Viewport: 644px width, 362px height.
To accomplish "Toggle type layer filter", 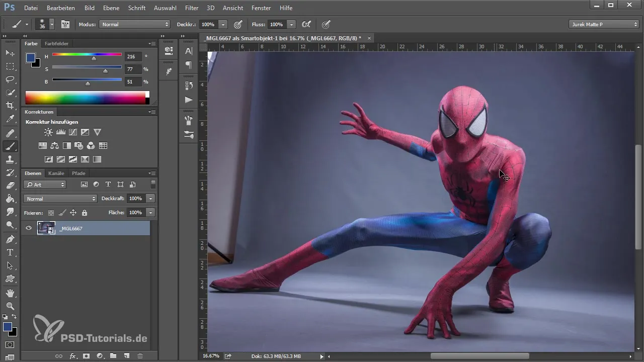I will pos(108,185).
